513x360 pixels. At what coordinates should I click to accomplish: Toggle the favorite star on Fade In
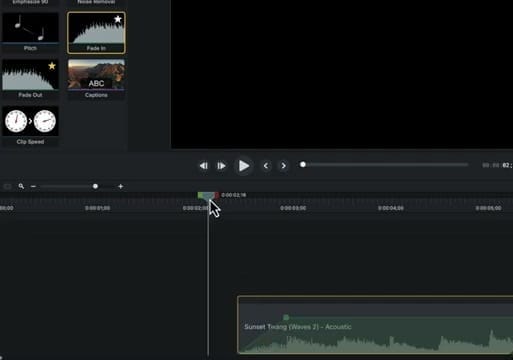(118, 19)
